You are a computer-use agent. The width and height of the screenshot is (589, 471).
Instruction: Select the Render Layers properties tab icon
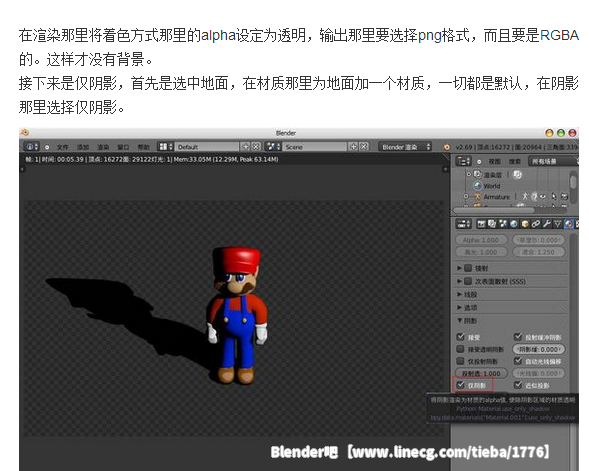click(x=492, y=224)
